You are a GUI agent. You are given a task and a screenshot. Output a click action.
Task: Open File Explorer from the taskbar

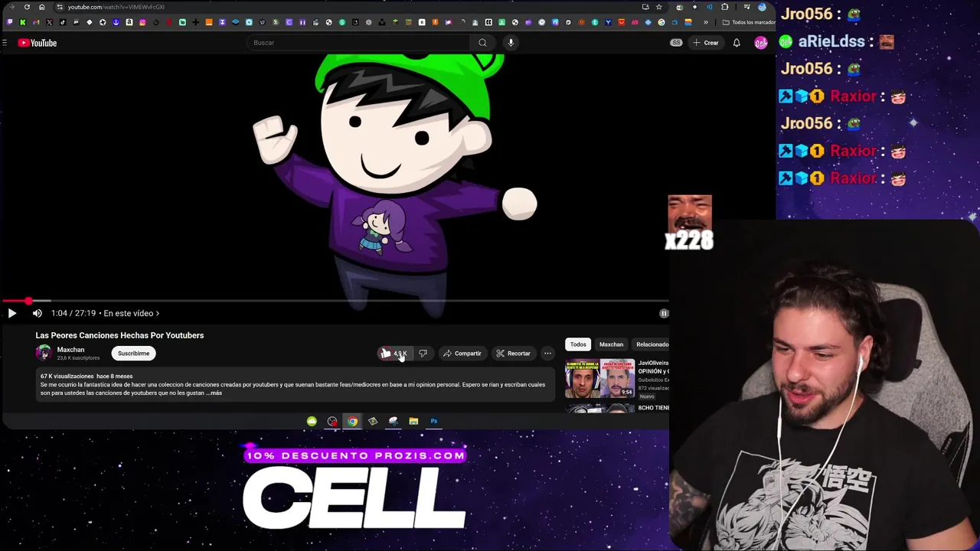tap(413, 421)
